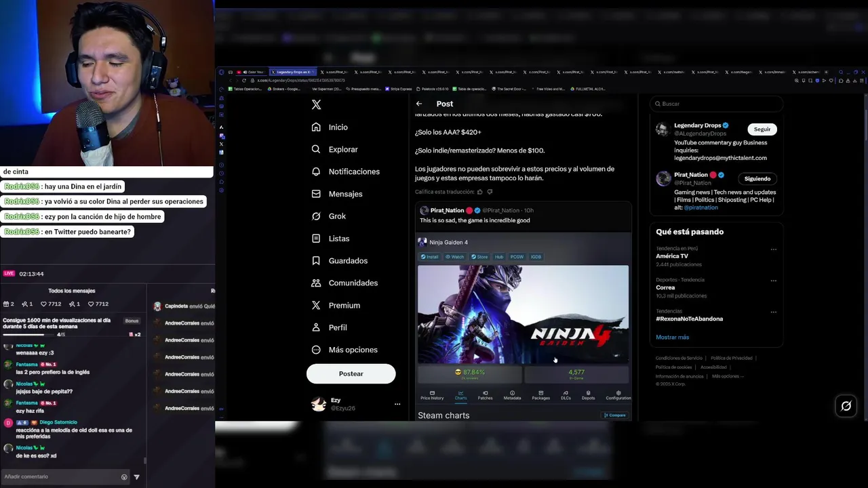Click the PCGW button under Ninja Gaiden 4
The height and width of the screenshot is (488, 868).
517,257
